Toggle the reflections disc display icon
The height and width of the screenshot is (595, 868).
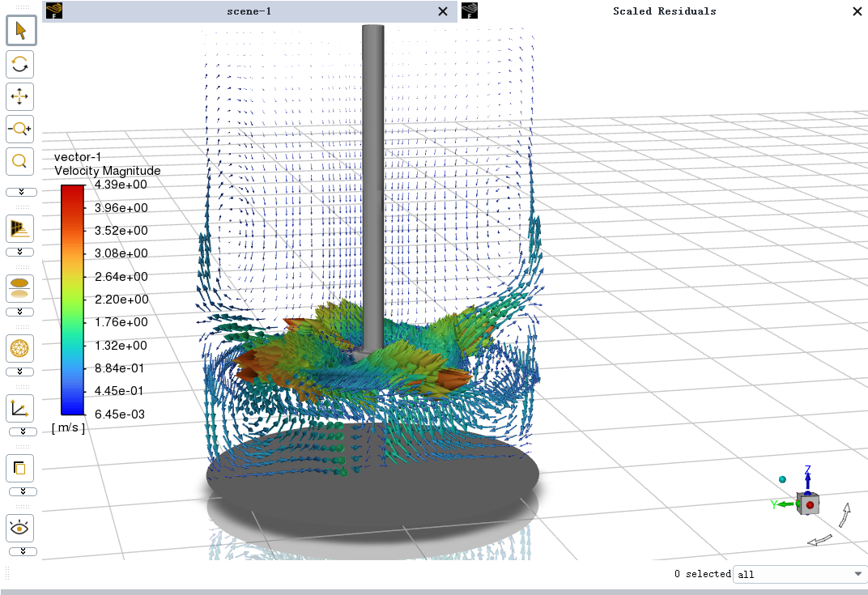[x=20, y=288]
